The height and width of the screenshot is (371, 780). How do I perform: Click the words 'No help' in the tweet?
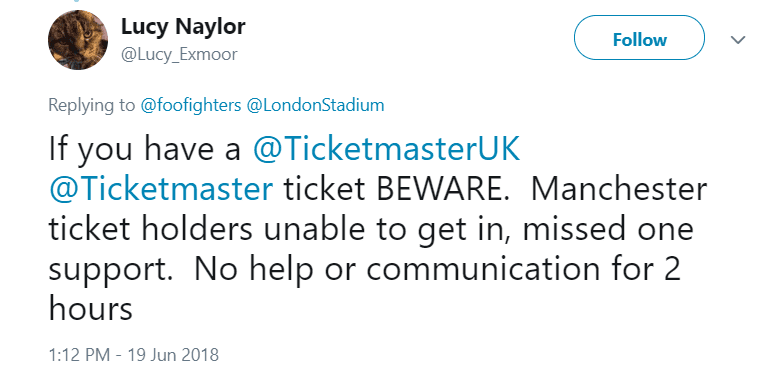[254, 270]
